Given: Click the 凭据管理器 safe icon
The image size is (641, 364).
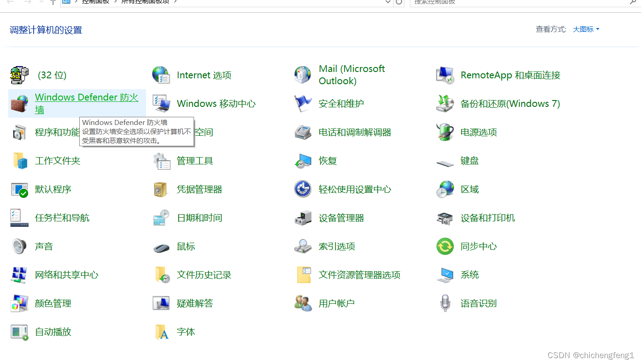Looking at the screenshot, I should (x=161, y=189).
